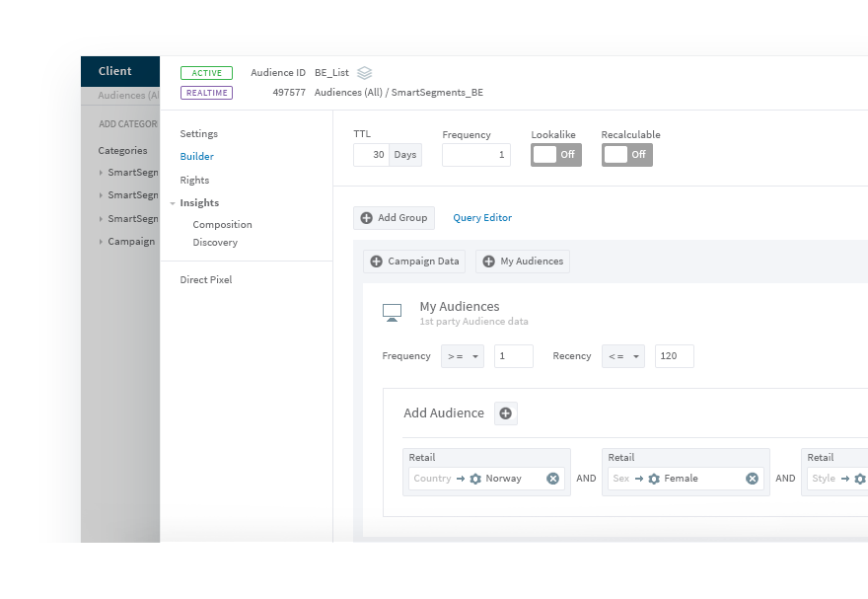The width and height of the screenshot is (868, 599).
Task: Open the Builder section
Action: click(196, 157)
